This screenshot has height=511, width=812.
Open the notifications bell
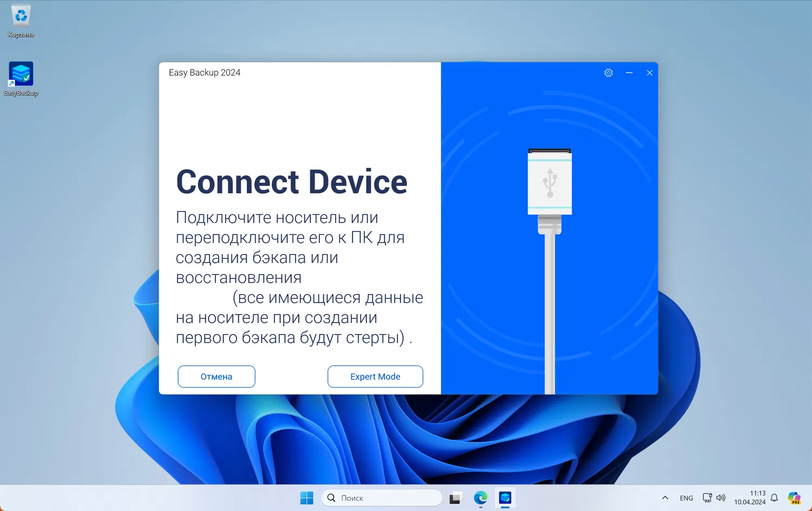tap(774, 498)
